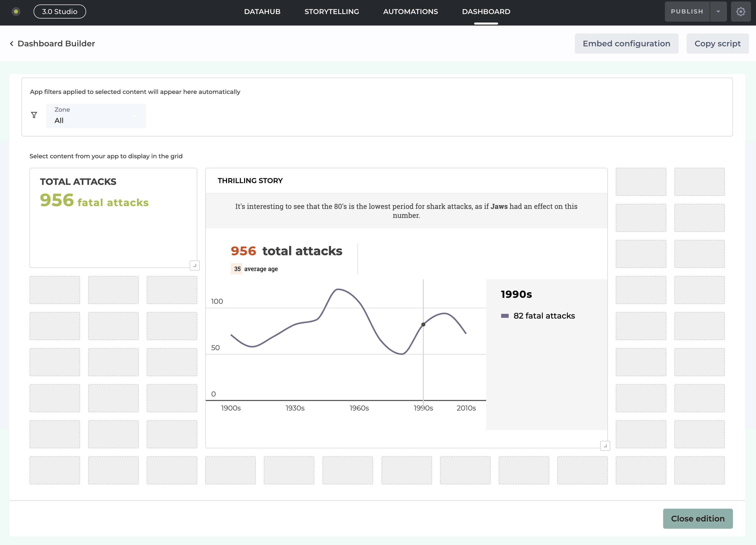Click the 1990s data point on the chart
756x545 pixels.
423,324
